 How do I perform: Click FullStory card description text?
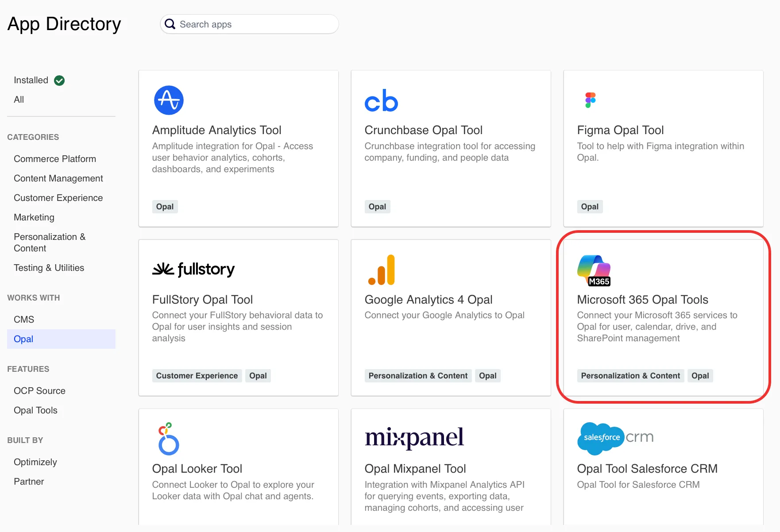pos(238,327)
